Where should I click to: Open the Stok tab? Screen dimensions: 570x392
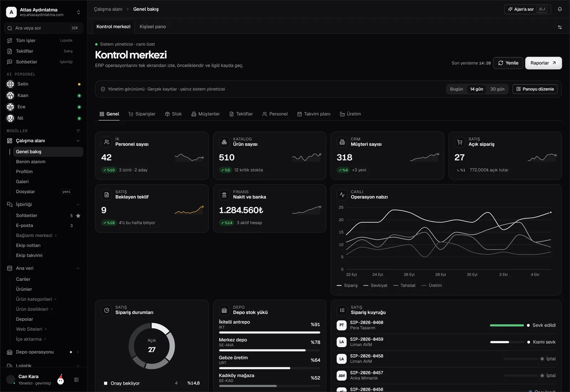pyautogui.click(x=173, y=114)
